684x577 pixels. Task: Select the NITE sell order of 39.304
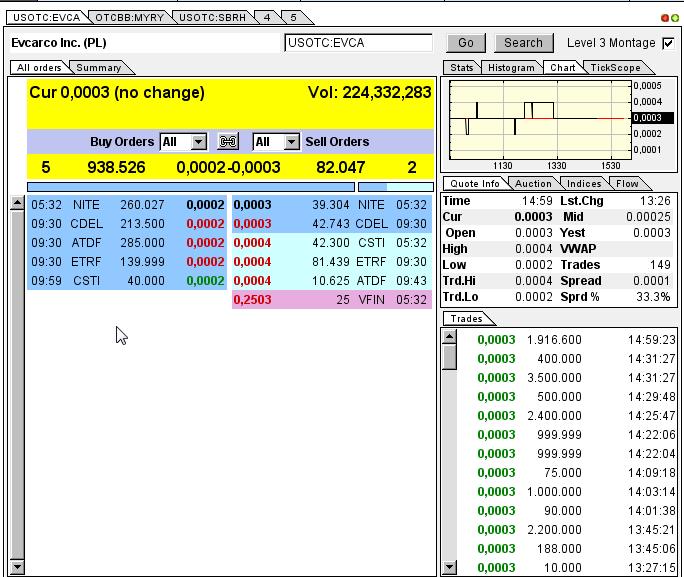(x=332, y=205)
